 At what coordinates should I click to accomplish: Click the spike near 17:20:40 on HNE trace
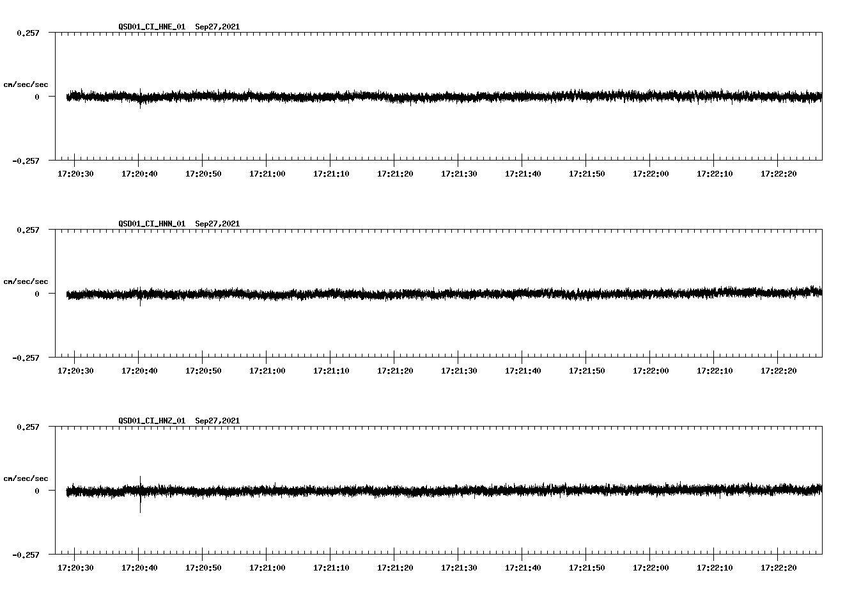(141, 98)
